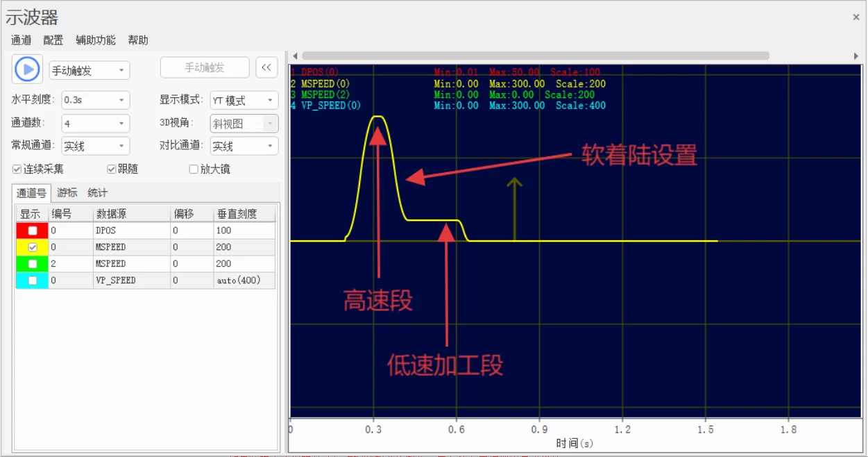This screenshot has width=868, height=457.
Task: Disable the 连续采集 checkbox
Action: 15,169
